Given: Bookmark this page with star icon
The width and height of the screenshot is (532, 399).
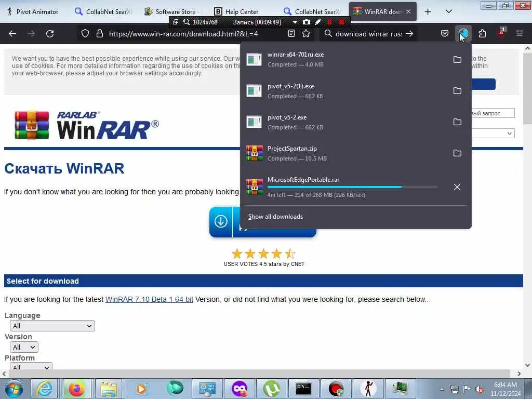Looking at the screenshot, I should pos(306,34).
